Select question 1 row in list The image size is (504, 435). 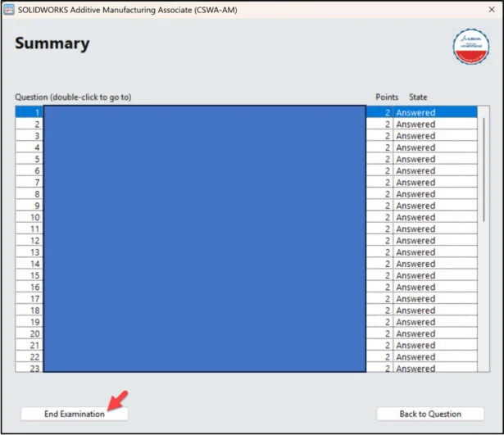pos(204,112)
